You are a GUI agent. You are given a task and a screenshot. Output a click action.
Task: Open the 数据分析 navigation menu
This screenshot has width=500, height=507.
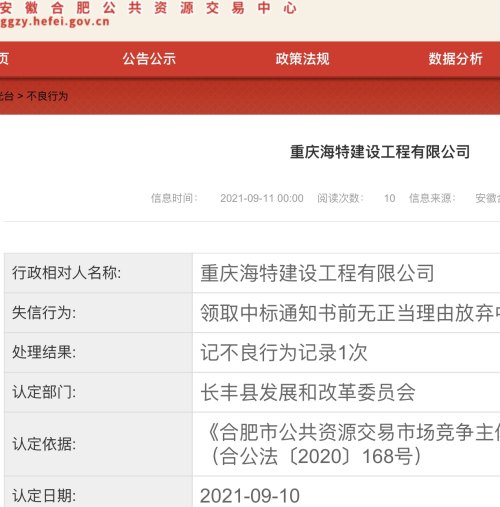455,59
